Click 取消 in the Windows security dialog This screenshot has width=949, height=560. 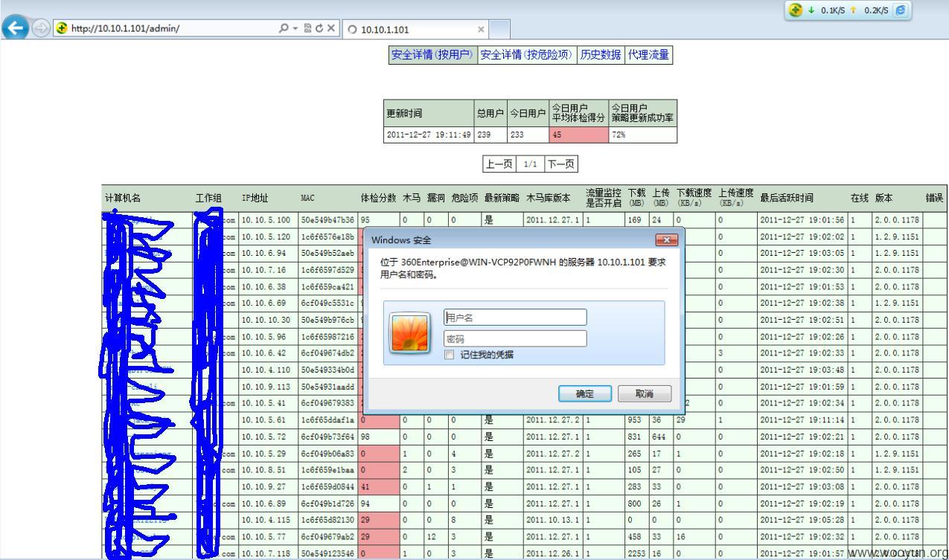[645, 393]
